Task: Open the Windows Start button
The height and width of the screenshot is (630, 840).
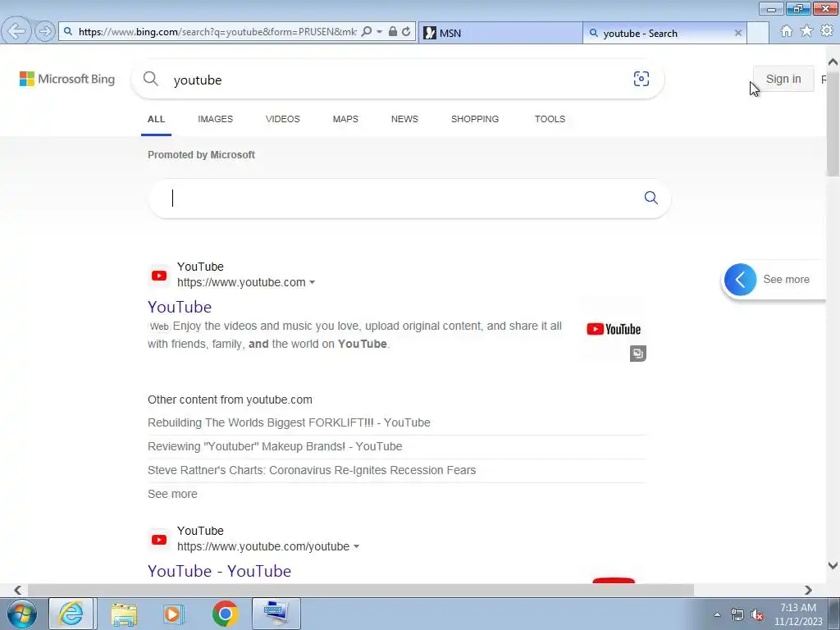Action: click(x=22, y=614)
